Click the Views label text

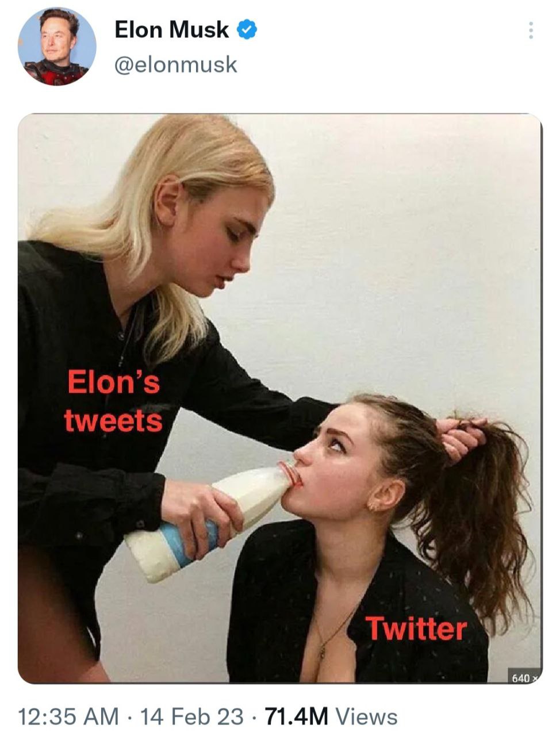tap(366, 716)
